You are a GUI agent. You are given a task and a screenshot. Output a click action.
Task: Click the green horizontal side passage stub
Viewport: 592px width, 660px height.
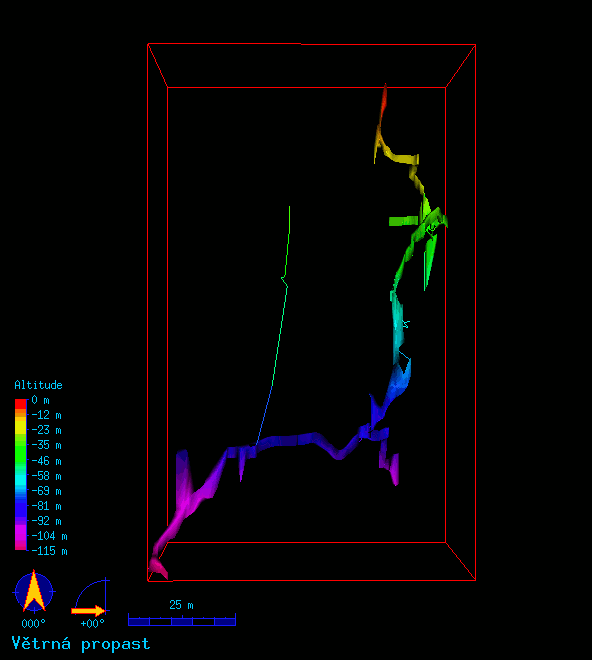point(403,221)
